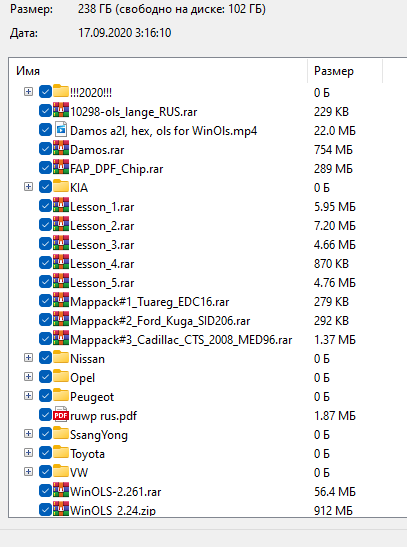Screen dimensions: 407x547
Task: Click the Toyota folder icon
Action: coord(61,452)
